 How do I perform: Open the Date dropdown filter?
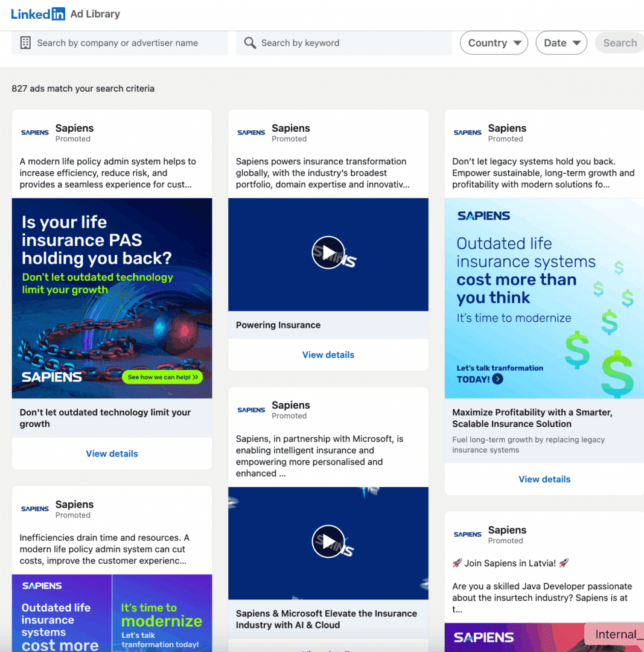(x=561, y=43)
